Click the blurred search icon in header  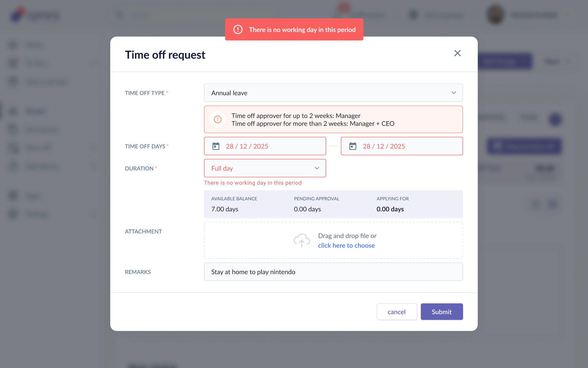pos(119,15)
